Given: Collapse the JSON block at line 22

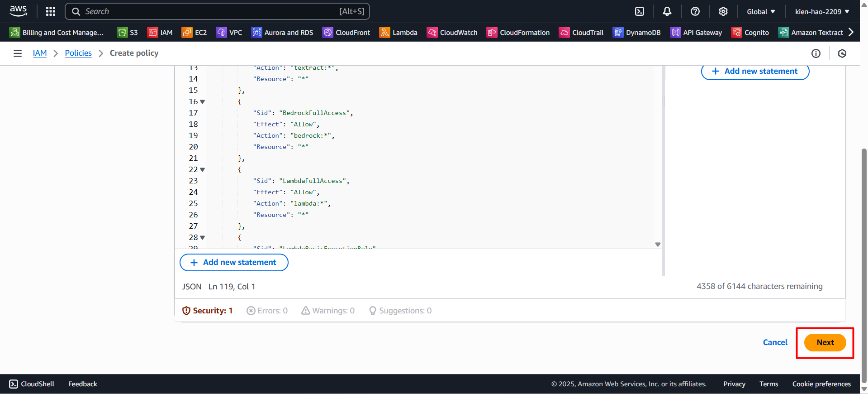Looking at the screenshot, I should click(203, 170).
